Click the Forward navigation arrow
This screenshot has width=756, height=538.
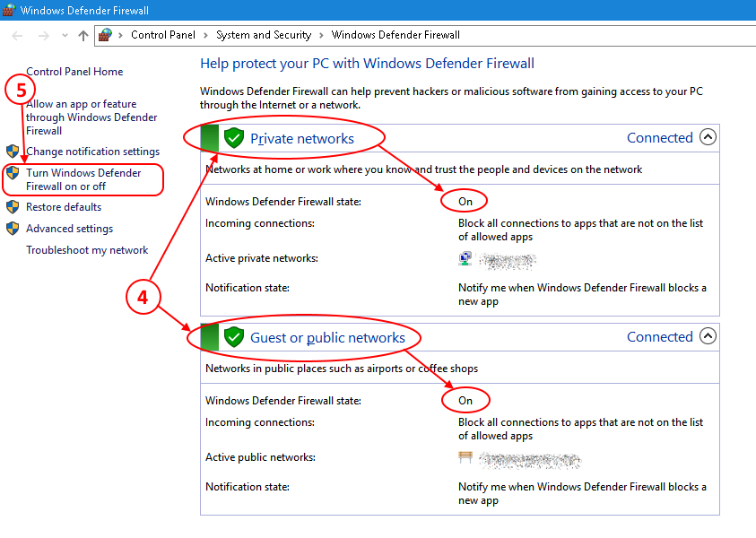click(x=43, y=35)
